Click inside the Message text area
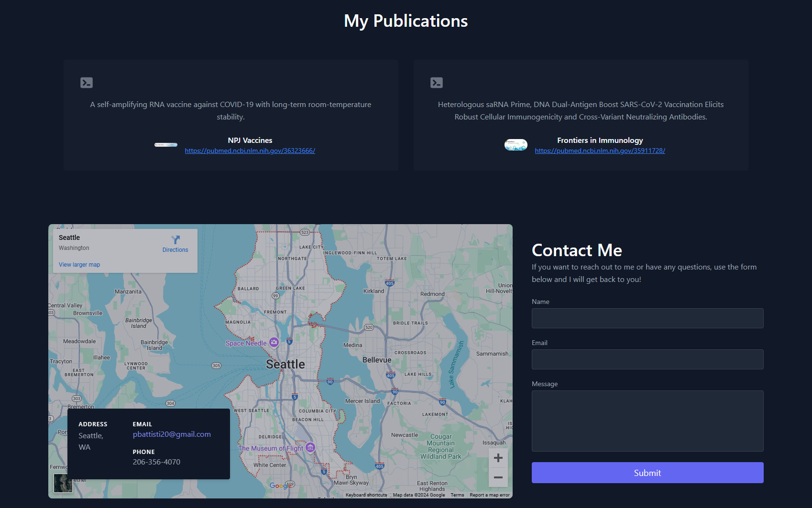812x508 pixels. point(647,421)
